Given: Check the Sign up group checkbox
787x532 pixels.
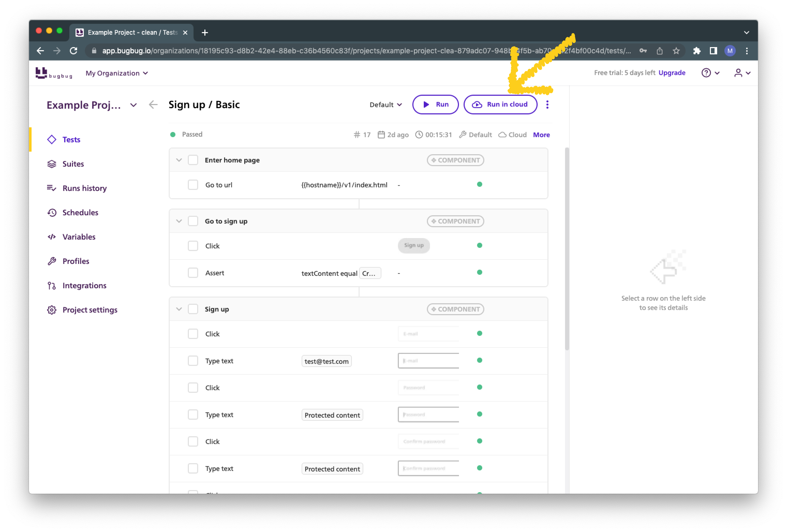Looking at the screenshot, I should (193, 309).
